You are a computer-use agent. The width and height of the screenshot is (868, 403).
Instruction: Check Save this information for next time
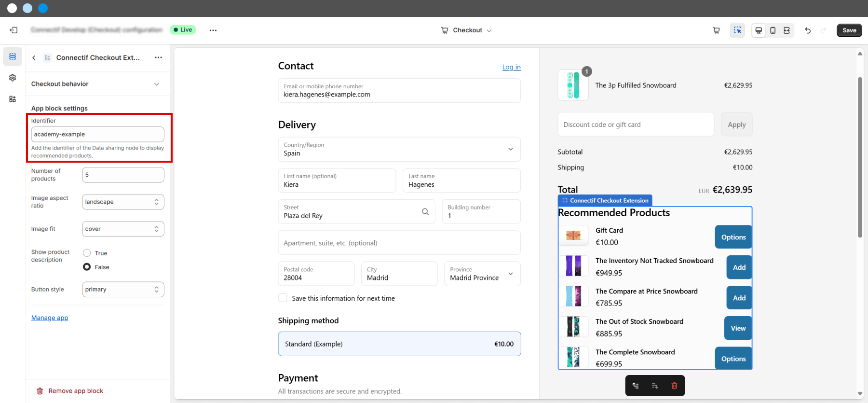(283, 298)
